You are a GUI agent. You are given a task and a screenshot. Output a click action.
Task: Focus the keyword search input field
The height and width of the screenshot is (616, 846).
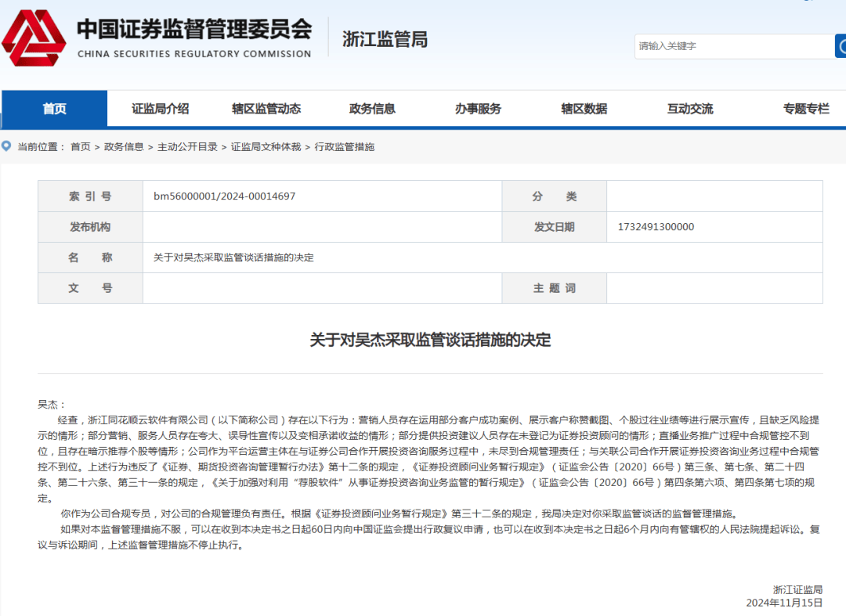[x=734, y=46]
